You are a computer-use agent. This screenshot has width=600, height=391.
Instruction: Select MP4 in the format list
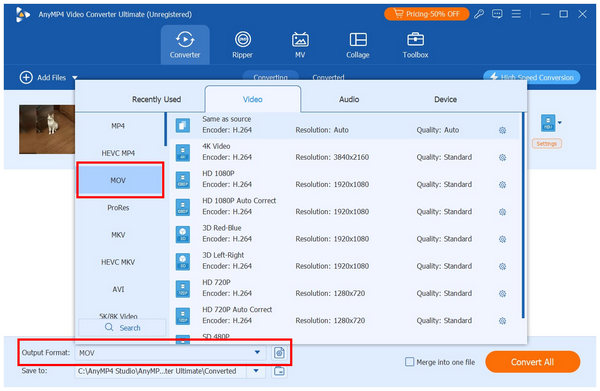tap(118, 126)
